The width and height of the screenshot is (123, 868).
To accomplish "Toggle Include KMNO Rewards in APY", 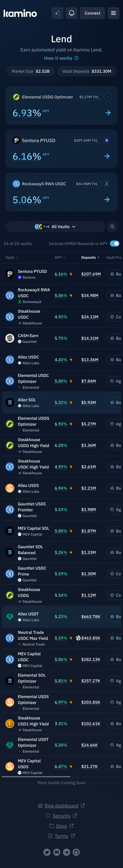I will pos(115,244).
